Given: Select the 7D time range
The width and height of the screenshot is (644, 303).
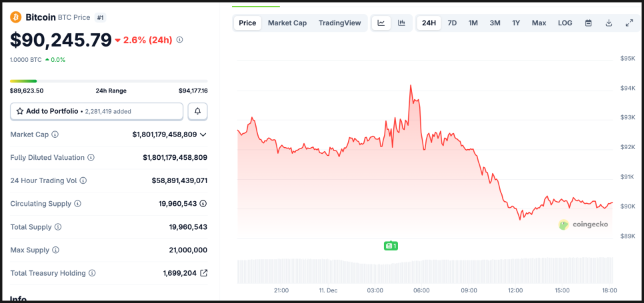Looking at the screenshot, I should tap(452, 23).
